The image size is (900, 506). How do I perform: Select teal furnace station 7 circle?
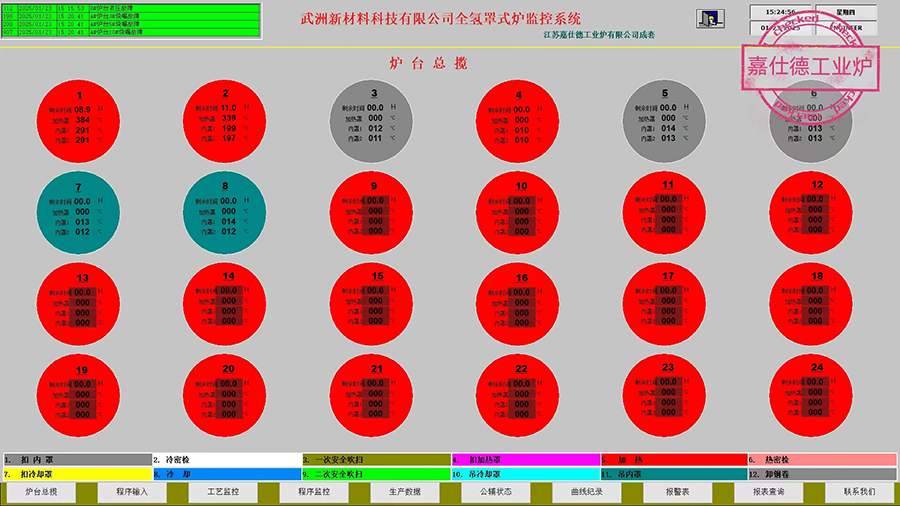click(x=79, y=212)
